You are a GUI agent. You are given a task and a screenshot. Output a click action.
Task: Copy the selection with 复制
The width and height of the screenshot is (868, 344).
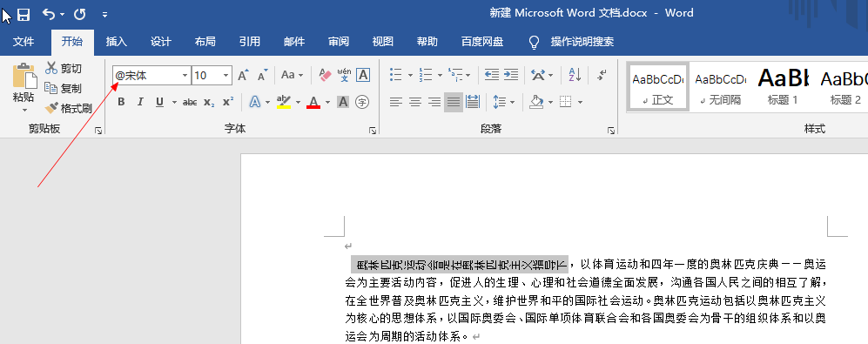[x=64, y=88]
